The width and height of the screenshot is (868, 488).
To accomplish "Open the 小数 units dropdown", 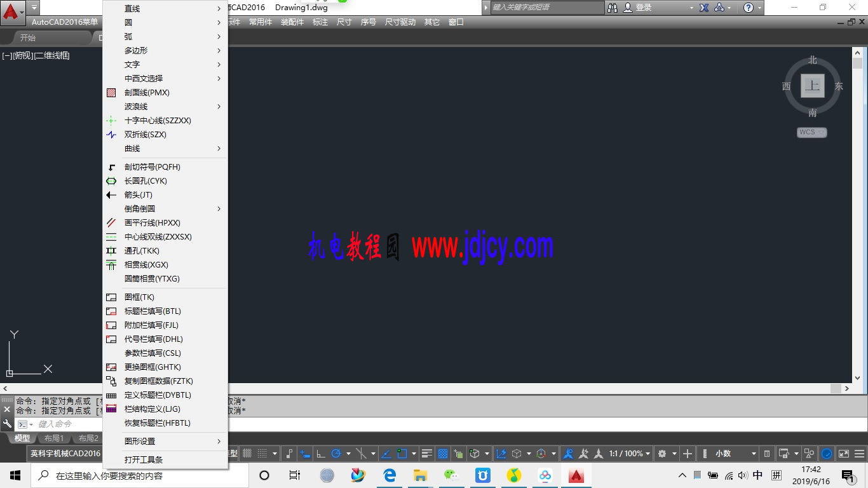I will [x=735, y=453].
